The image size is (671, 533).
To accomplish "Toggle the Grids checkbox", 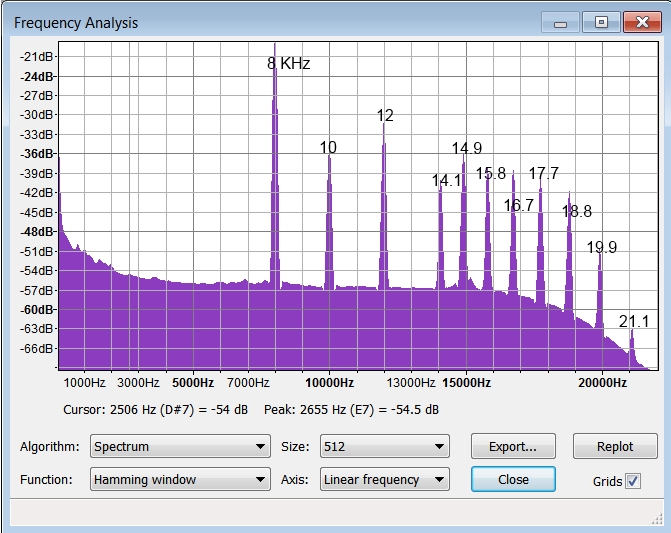I will point(632,481).
